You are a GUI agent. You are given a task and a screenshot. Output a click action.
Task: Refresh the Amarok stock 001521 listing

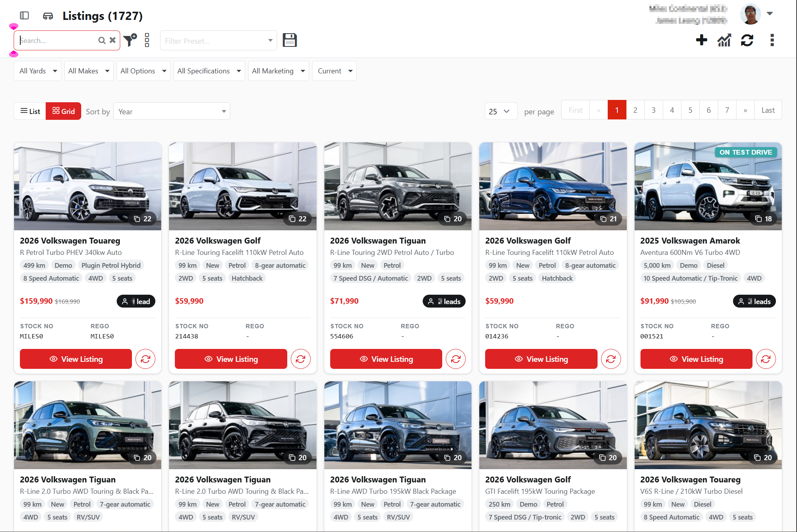766,359
